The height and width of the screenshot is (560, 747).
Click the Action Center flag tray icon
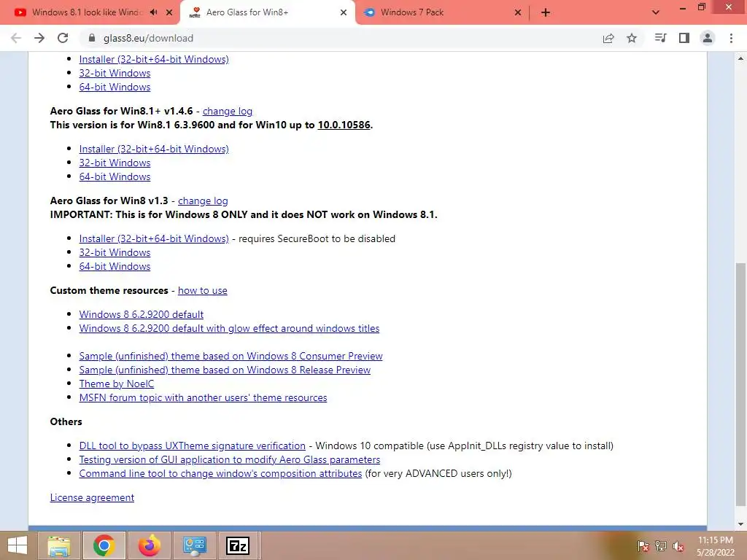pos(643,546)
